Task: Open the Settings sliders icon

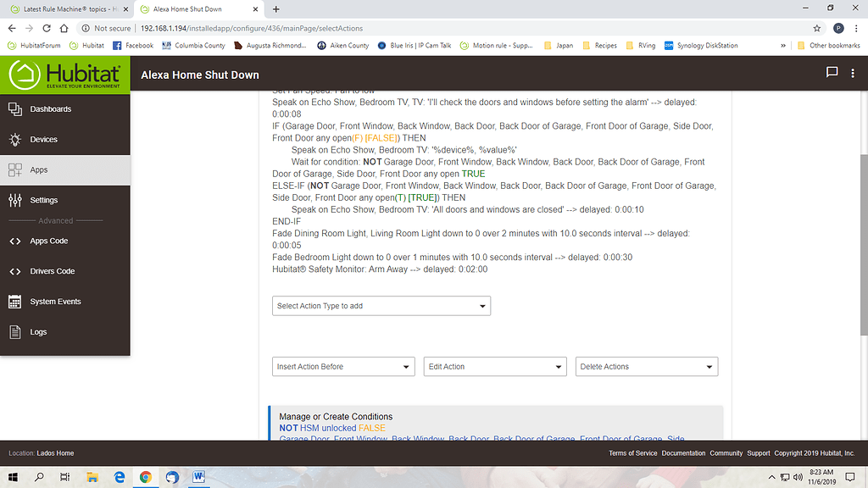Action: coord(14,200)
